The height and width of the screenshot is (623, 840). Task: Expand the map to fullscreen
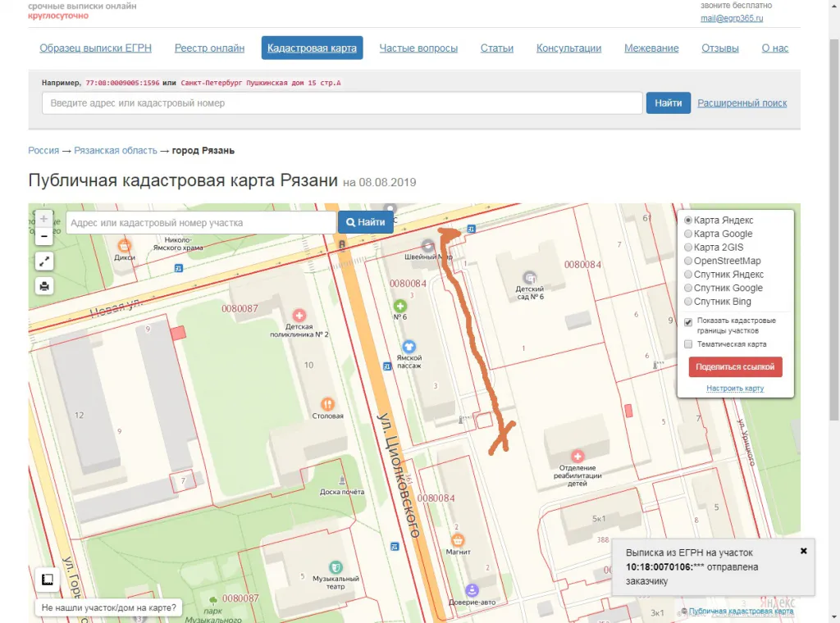(x=44, y=261)
